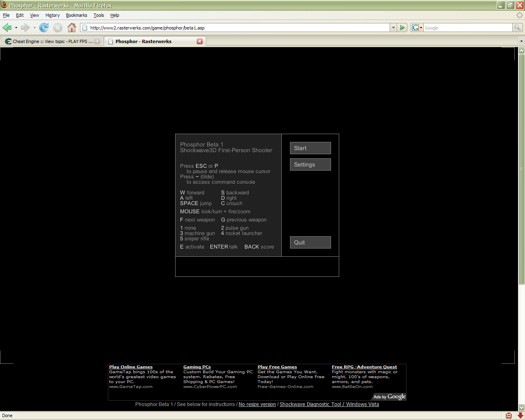Click the page scrollbar down arrow
The height and width of the screenshot is (420, 525).
[x=522, y=408]
